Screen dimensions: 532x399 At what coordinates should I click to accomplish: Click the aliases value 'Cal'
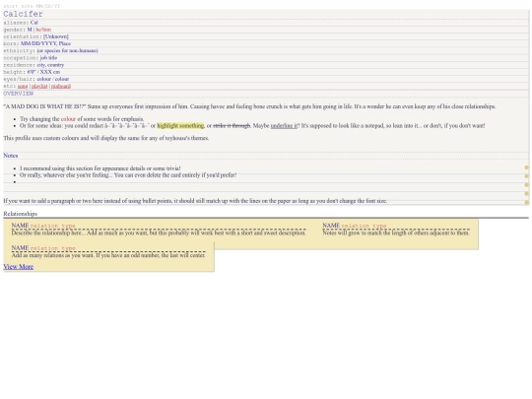tap(34, 23)
